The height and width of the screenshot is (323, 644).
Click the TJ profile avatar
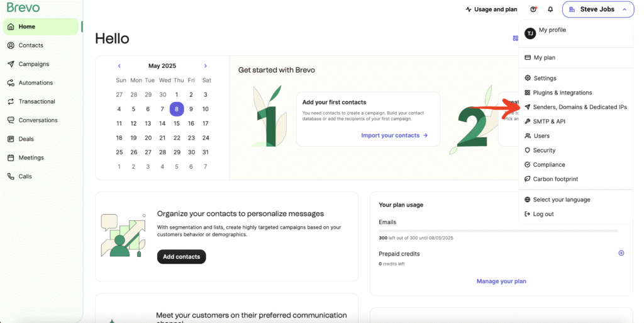point(530,33)
